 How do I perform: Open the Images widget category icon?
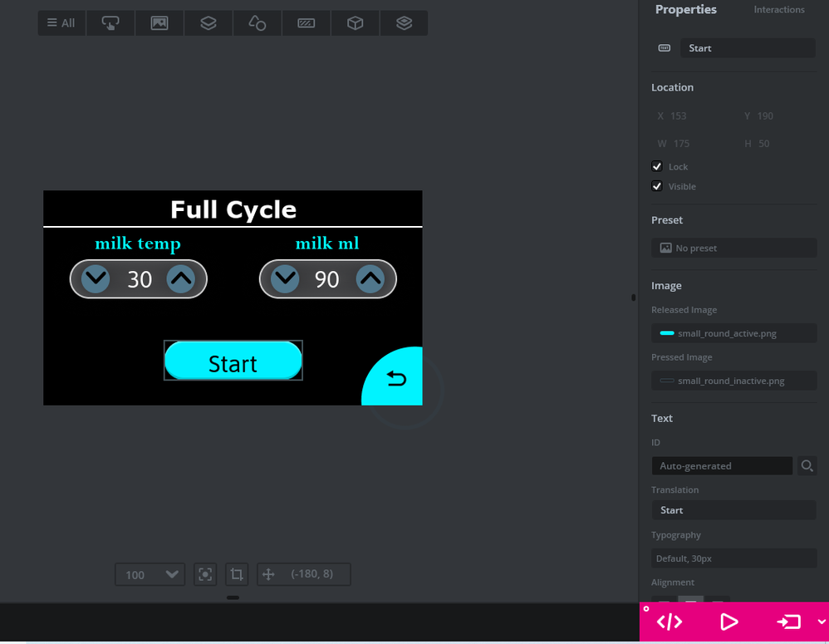pyautogui.click(x=159, y=23)
